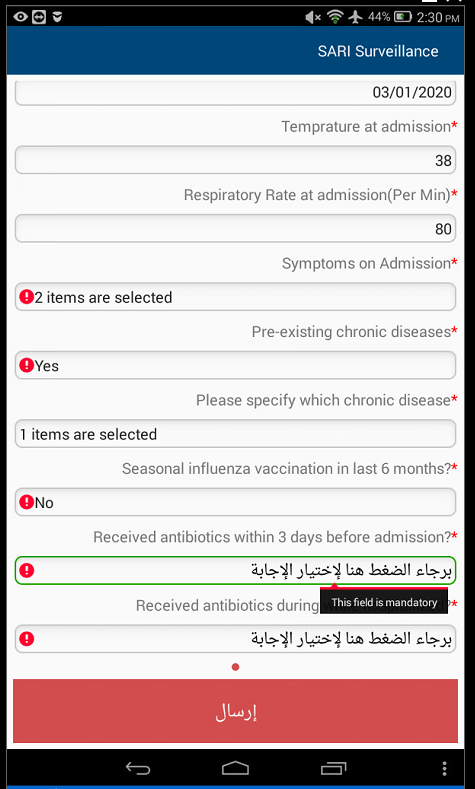Image resolution: width=475 pixels, height=789 pixels.
Task: Tap the error icon beside the Yes answer
Action: click(x=26, y=365)
